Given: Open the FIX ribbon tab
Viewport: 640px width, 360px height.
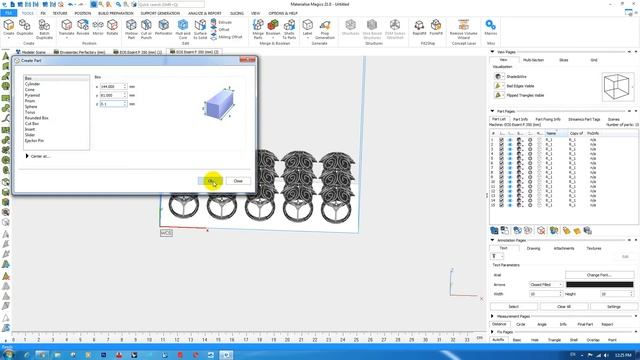Looking at the screenshot, I should click(x=43, y=13).
